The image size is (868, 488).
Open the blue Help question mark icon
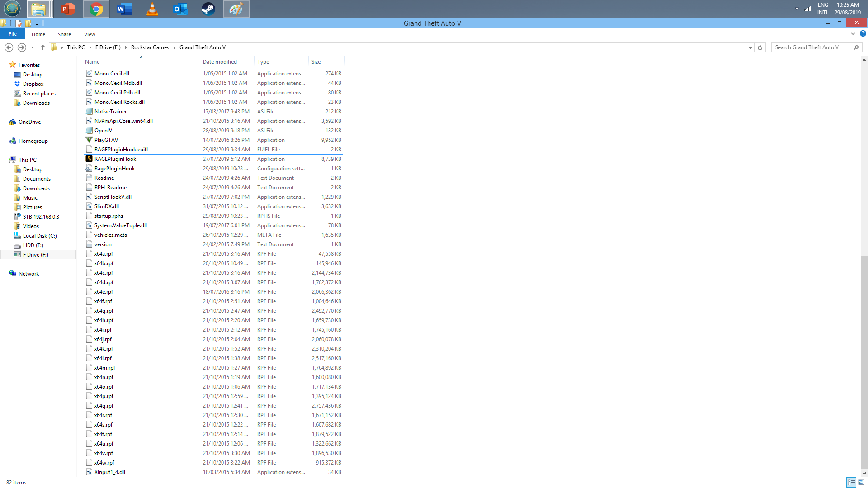click(863, 34)
